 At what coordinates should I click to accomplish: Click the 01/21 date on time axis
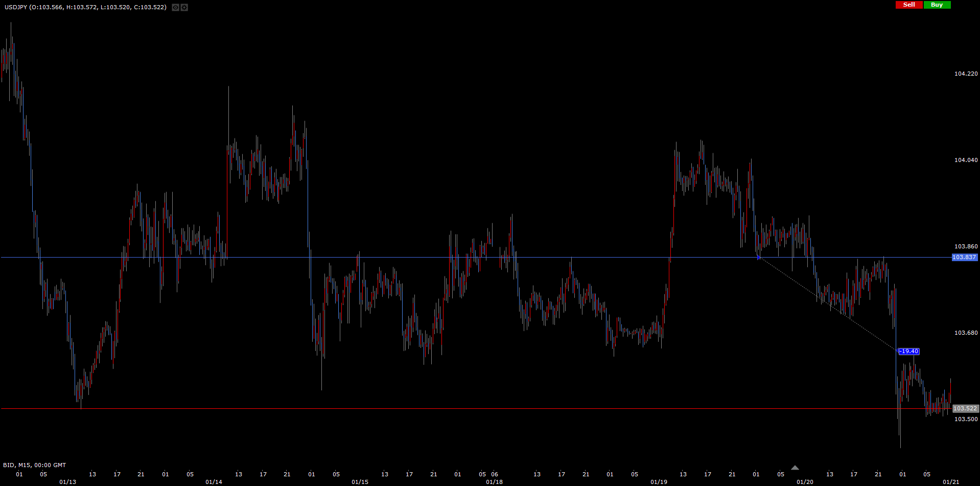coord(950,482)
